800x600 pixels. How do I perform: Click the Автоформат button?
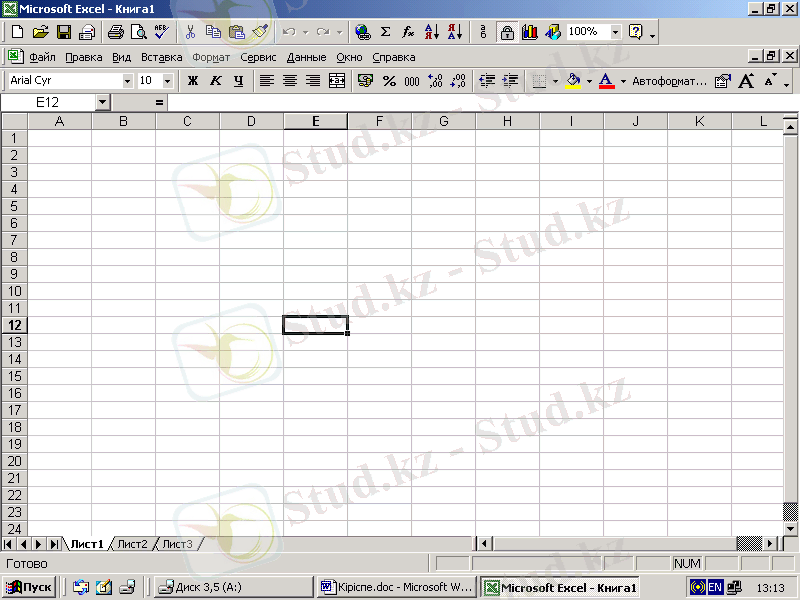pyautogui.click(x=669, y=81)
